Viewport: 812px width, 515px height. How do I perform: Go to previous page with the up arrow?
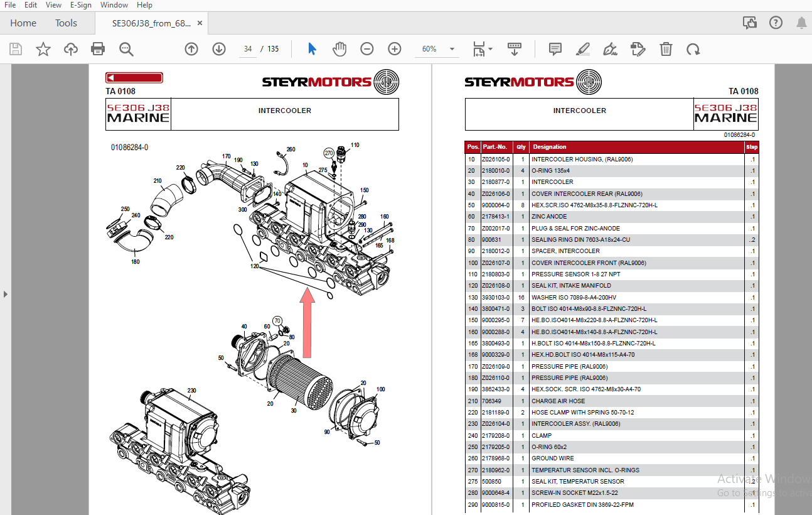(191, 49)
